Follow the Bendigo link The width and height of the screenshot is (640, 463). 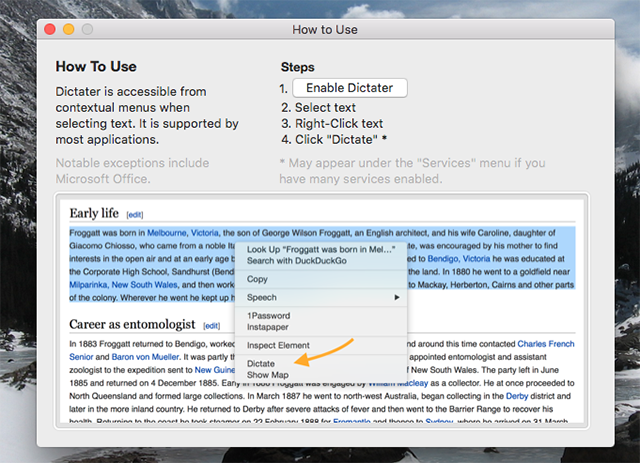click(x=442, y=259)
